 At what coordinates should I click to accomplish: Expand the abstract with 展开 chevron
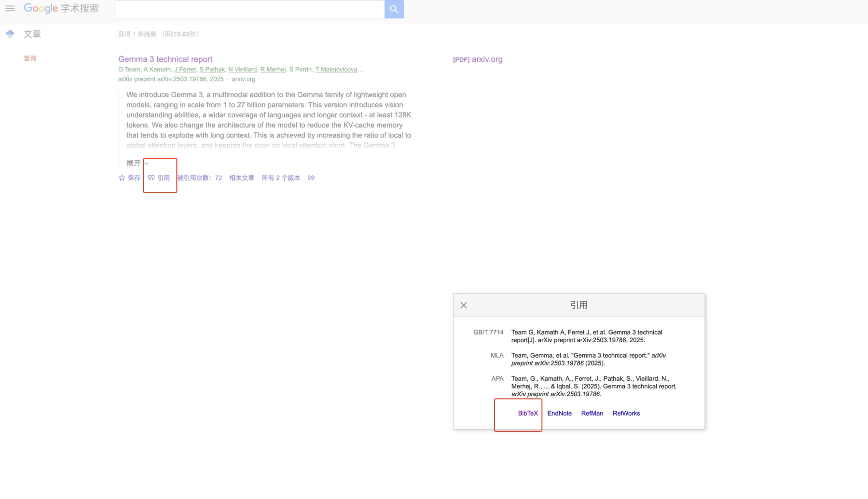(137, 163)
